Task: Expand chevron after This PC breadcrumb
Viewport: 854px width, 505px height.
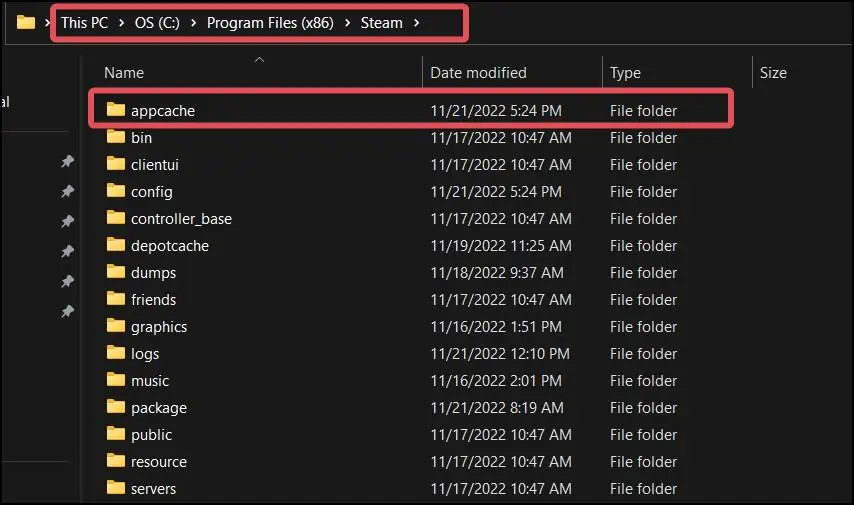Action: click(x=121, y=22)
